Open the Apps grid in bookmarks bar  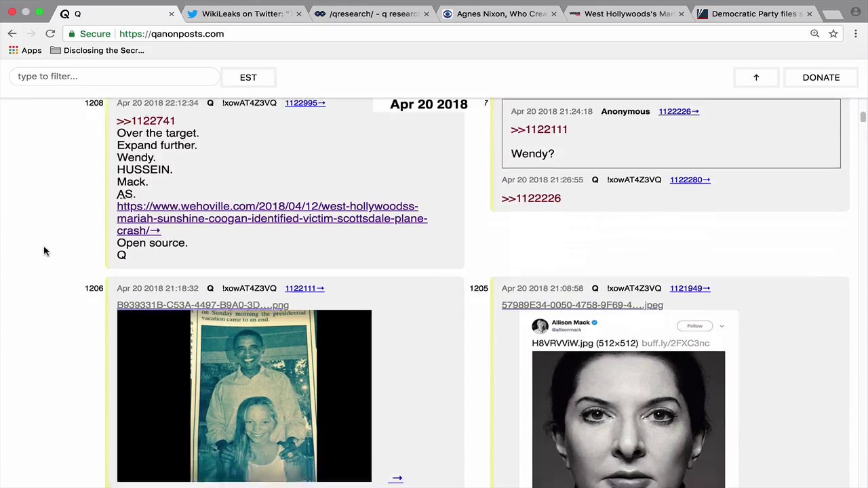pos(25,50)
